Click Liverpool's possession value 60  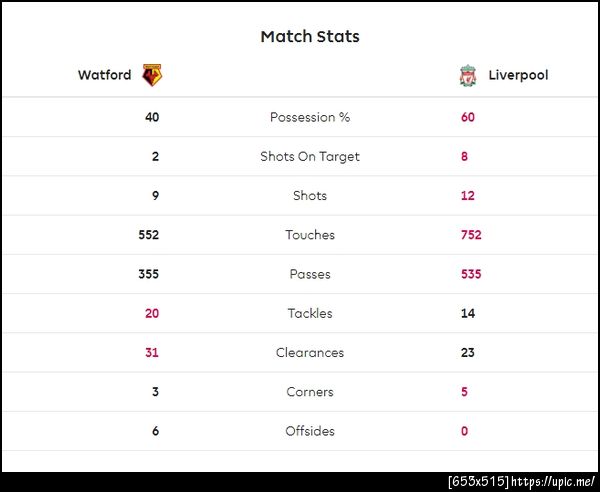click(468, 117)
